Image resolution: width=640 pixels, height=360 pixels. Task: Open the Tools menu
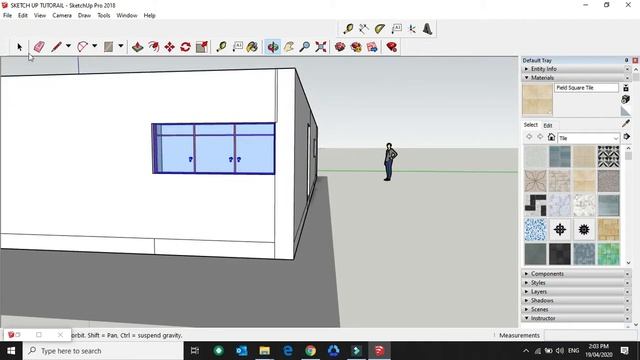coord(104,16)
